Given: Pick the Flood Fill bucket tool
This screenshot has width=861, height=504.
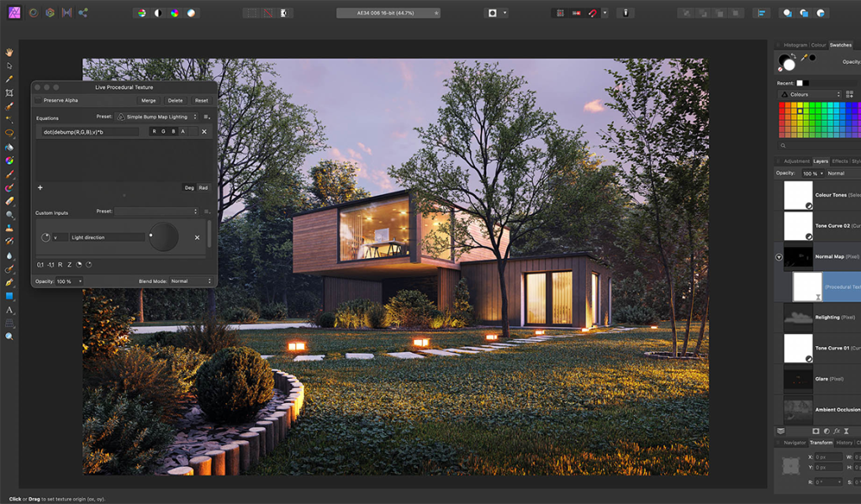Looking at the screenshot, I should point(9,147).
